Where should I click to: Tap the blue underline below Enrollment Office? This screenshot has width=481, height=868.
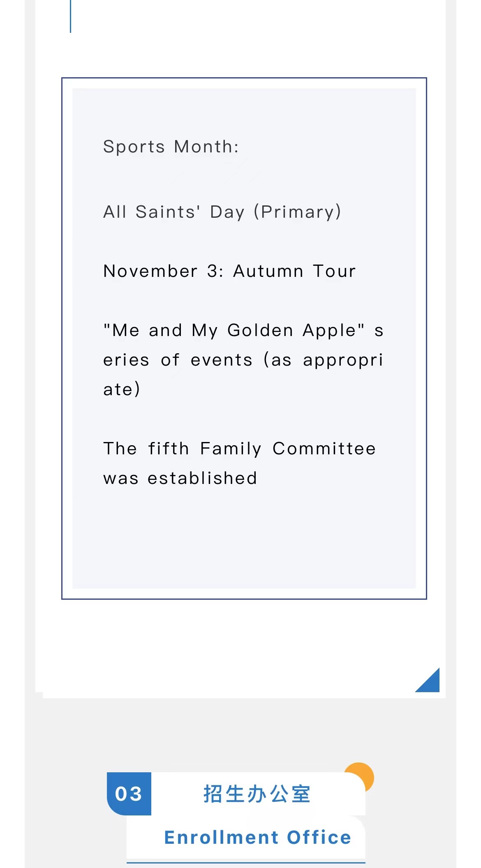(x=246, y=863)
